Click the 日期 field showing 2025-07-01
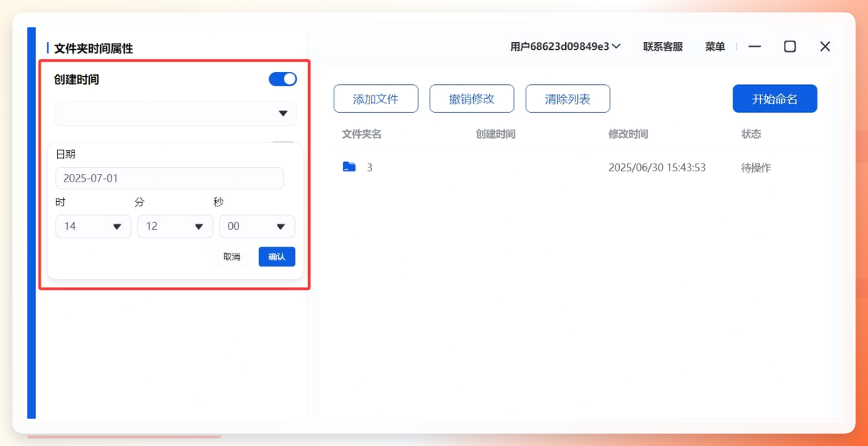868x446 pixels. coord(170,178)
